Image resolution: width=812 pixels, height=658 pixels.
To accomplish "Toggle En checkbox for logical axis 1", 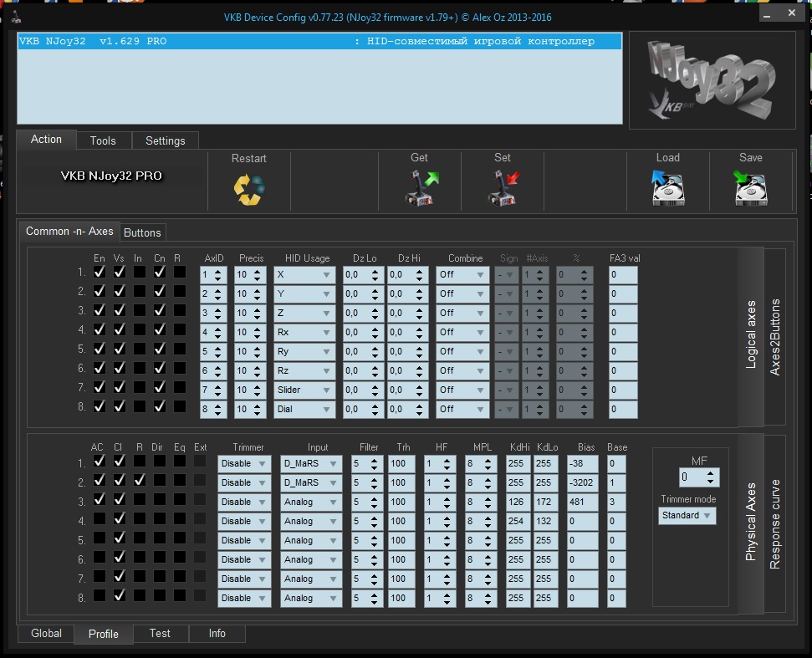I will point(100,272).
